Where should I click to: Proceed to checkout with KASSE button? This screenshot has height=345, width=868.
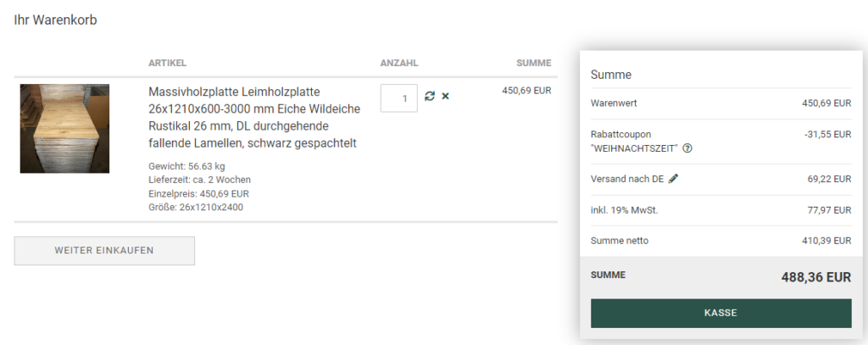click(x=721, y=313)
